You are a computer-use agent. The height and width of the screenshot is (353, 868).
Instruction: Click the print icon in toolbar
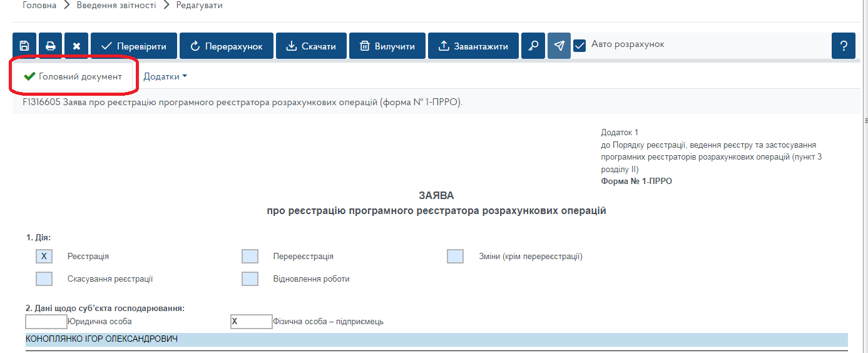(x=50, y=46)
